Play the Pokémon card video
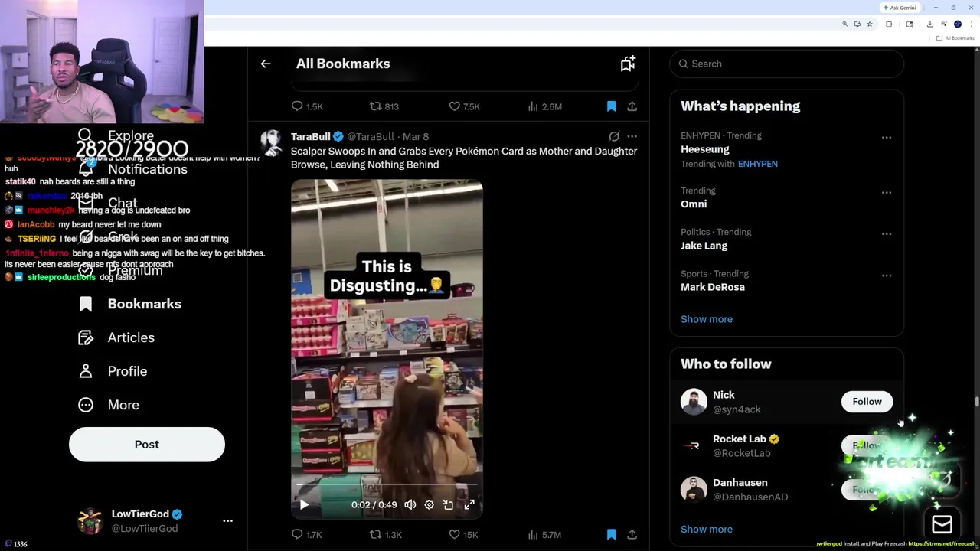 (304, 504)
